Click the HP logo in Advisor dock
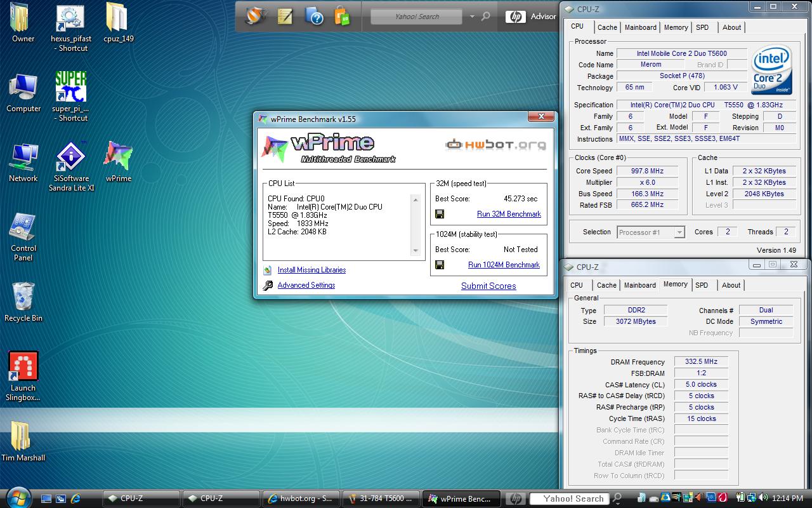Screen dimensions: 812x508 coord(515,17)
